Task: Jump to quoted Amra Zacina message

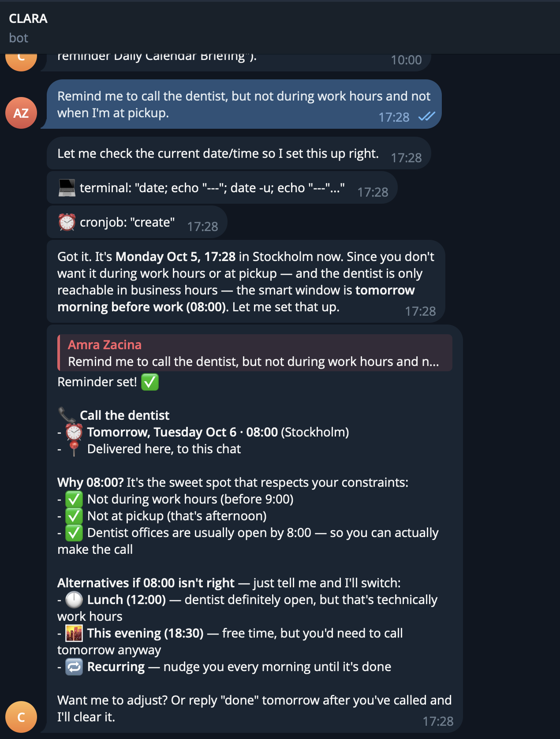Action: point(255,353)
